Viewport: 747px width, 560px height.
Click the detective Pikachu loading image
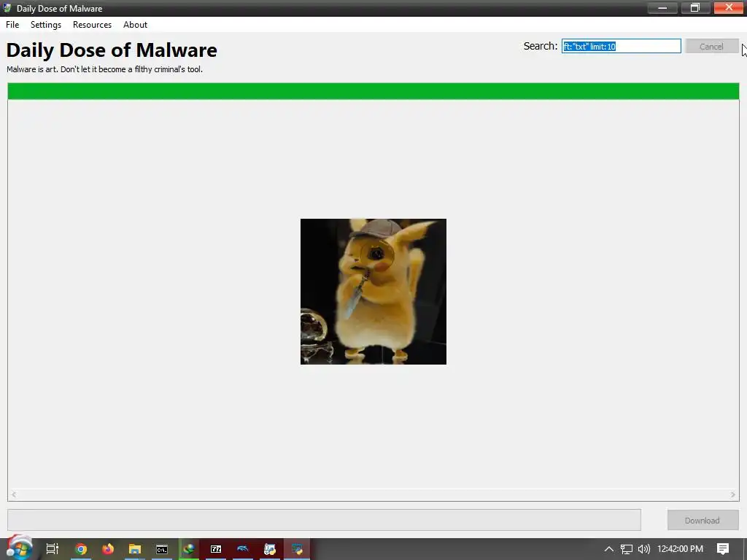tap(373, 292)
